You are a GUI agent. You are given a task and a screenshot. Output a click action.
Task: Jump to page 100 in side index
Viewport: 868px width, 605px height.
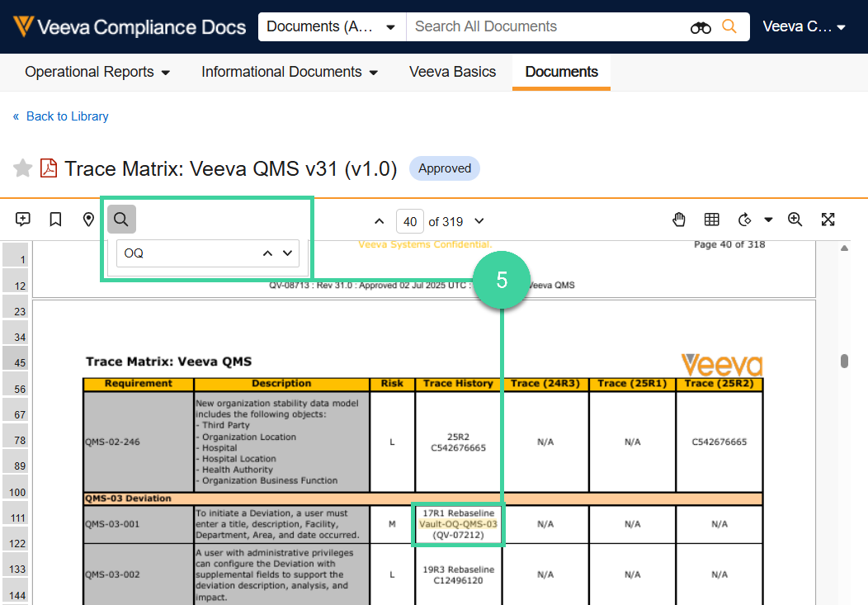coord(16,488)
